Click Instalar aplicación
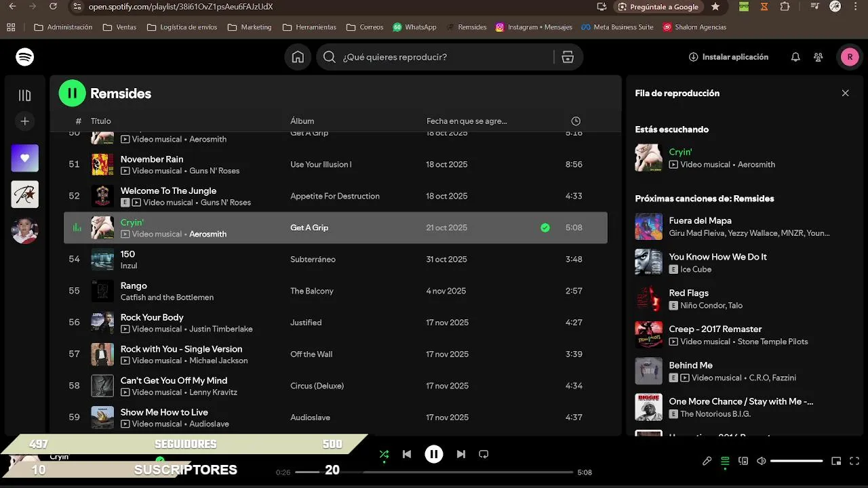 728,57
